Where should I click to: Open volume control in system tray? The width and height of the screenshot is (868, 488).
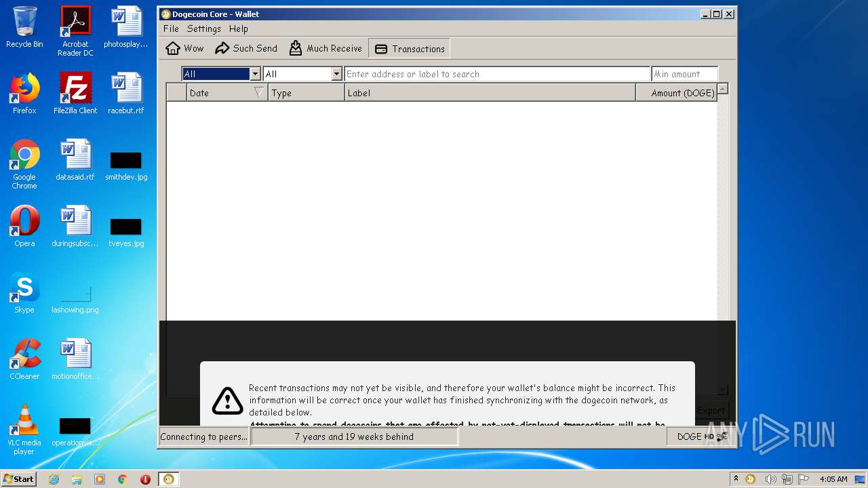(x=770, y=479)
